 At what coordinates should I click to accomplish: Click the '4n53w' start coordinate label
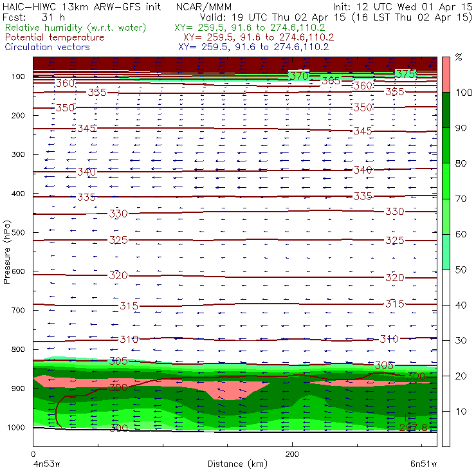coord(47,464)
